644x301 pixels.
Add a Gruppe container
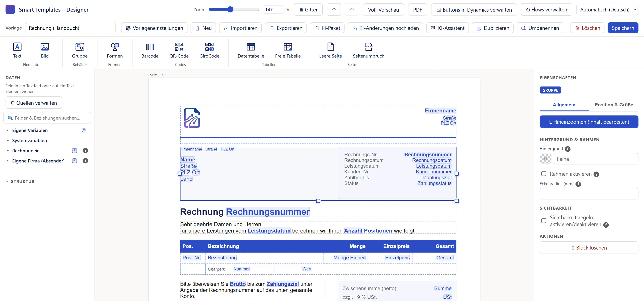tap(80, 50)
